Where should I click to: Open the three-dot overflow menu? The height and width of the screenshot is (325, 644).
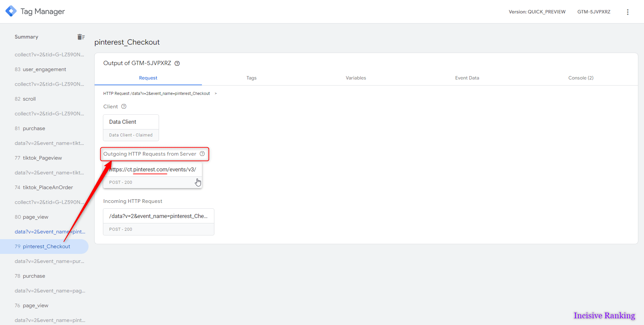tap(628, 11)
